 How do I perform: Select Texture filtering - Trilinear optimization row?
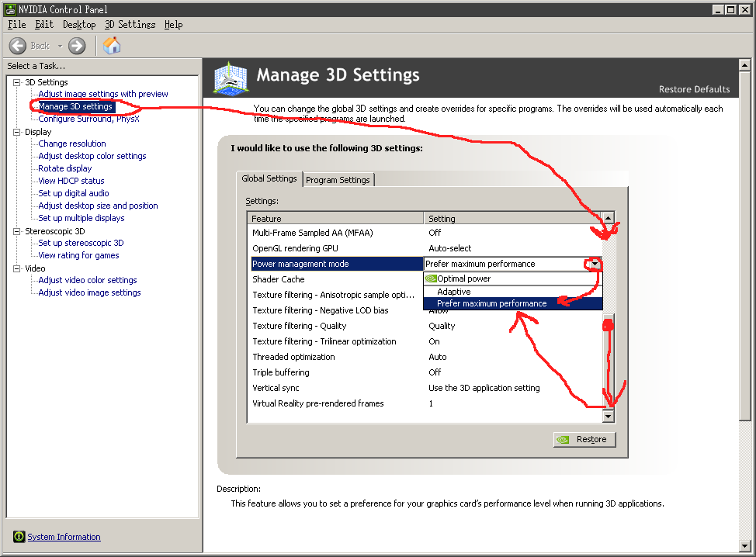(425, 341)
